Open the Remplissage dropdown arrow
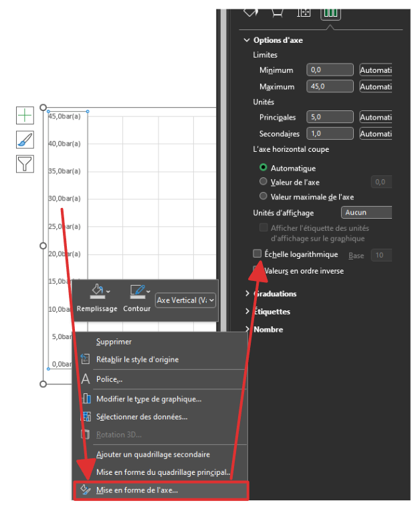Image resolution: width=420 pixels, height=505 pixels. [108, 292]
